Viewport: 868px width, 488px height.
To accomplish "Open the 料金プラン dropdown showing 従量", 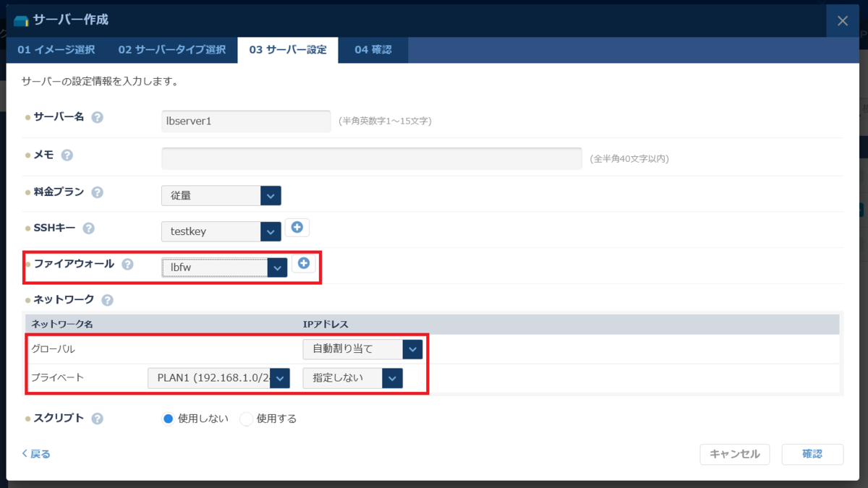I will point(221,196).
